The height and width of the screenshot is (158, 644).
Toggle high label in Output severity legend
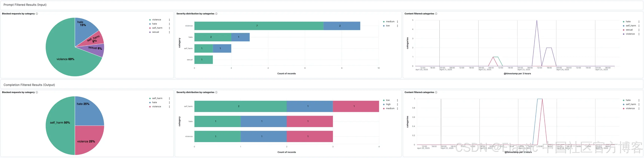[x=388, y=104]
